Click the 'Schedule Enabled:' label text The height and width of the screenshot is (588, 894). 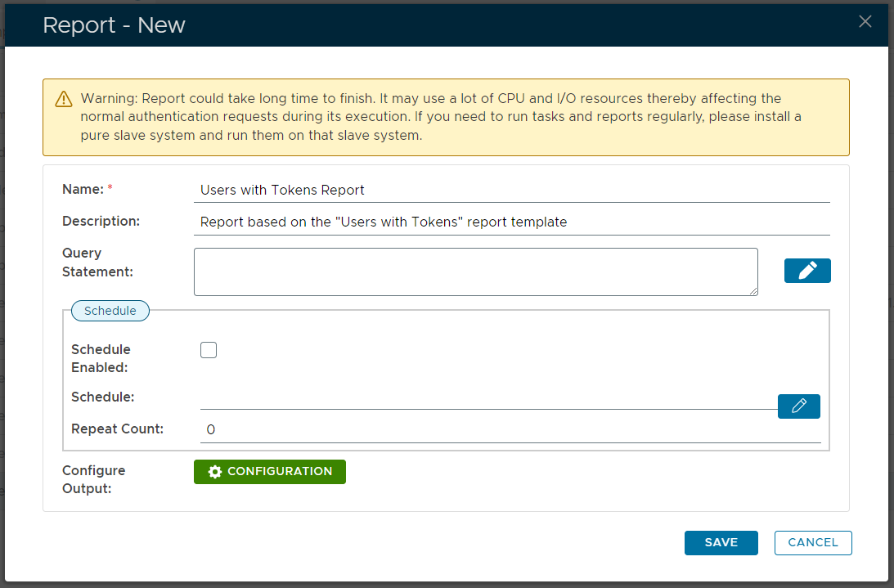(x=101, y=358)
